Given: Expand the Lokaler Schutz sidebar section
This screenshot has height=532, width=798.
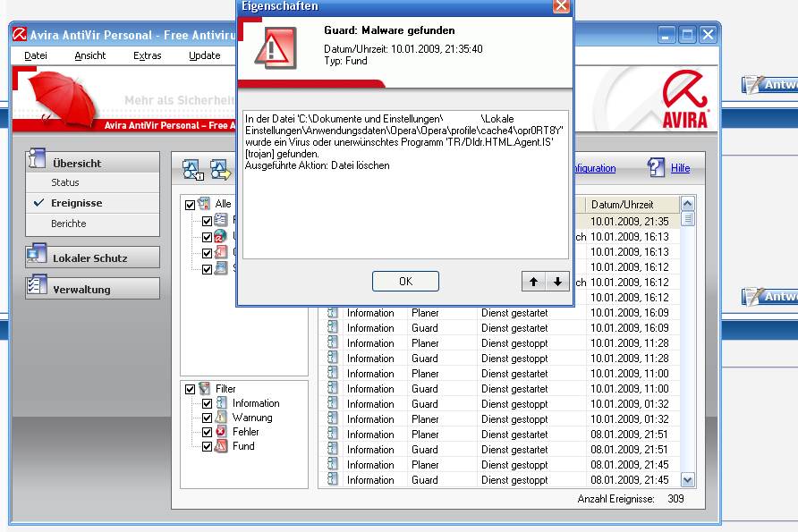Looking at the screenshot, I should tap(93, 258).
